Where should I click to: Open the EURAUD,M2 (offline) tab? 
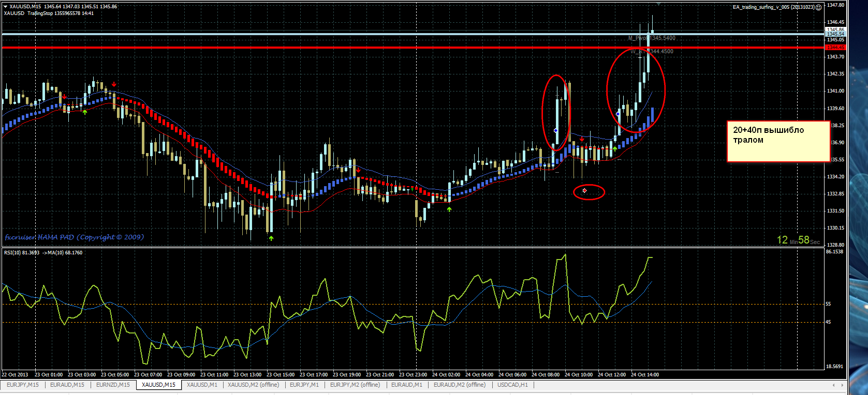tap(460, 385)
